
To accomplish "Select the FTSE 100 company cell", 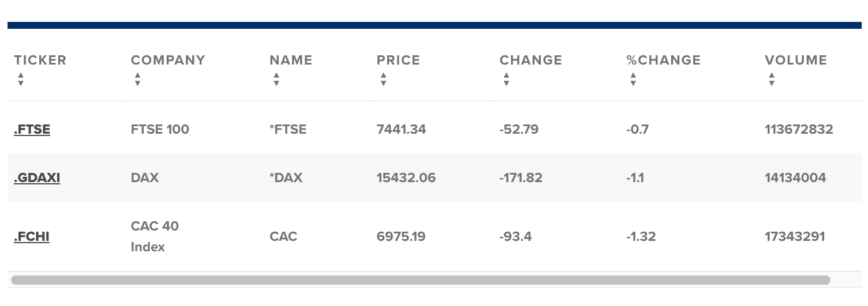I will 160,129.
